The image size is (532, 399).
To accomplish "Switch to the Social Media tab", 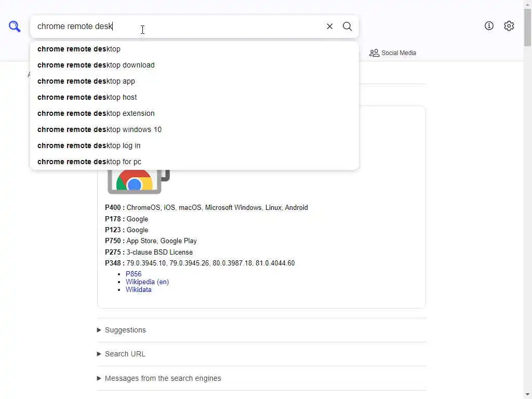I will click(x=393, y=53).
